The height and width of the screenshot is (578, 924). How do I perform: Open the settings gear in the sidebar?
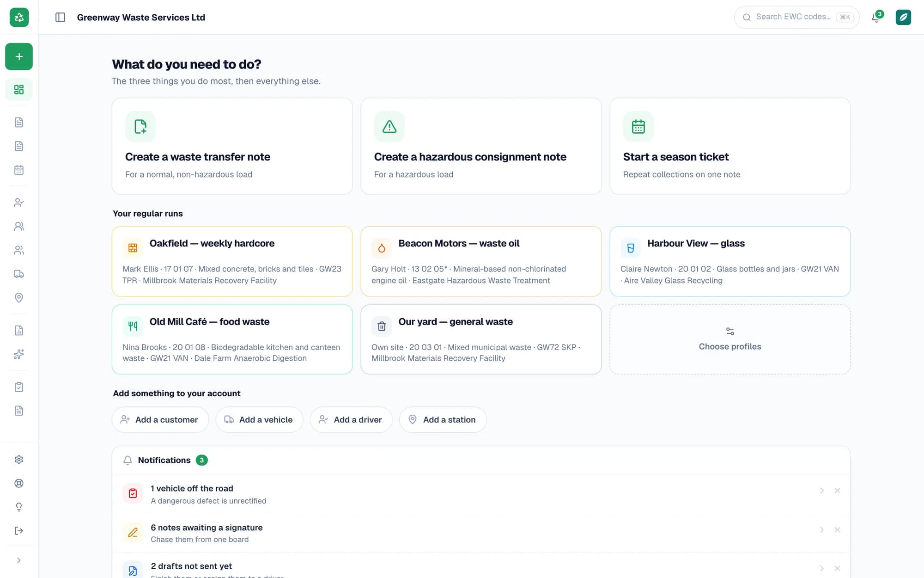[19, 459]
